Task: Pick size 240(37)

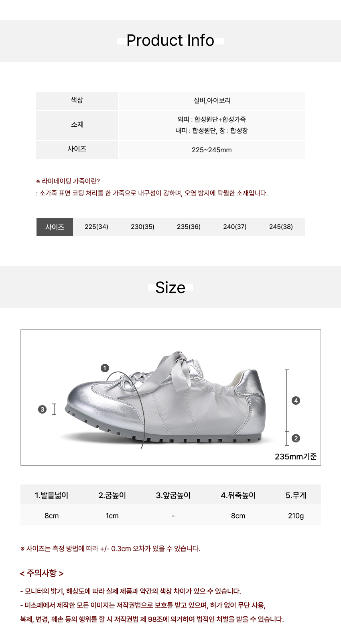Action: click(235, 227)
